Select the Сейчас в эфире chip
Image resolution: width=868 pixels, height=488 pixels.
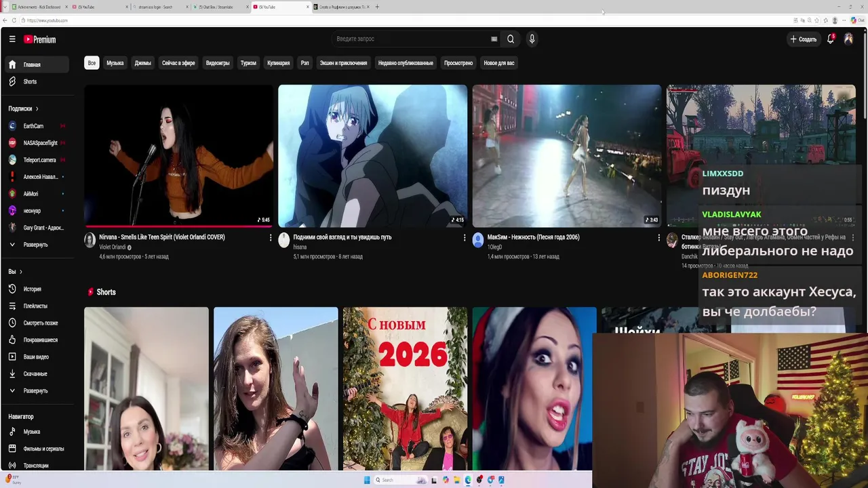coord(178,63)
